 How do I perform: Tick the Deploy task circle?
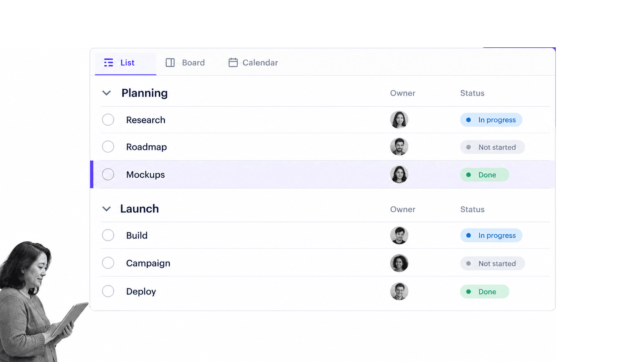(108, 291)
